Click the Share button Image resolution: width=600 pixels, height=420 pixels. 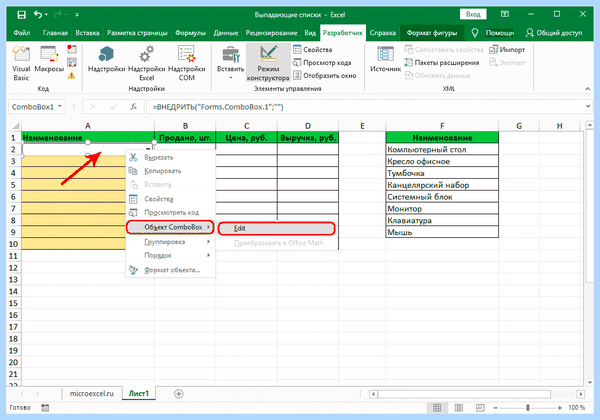554,33
